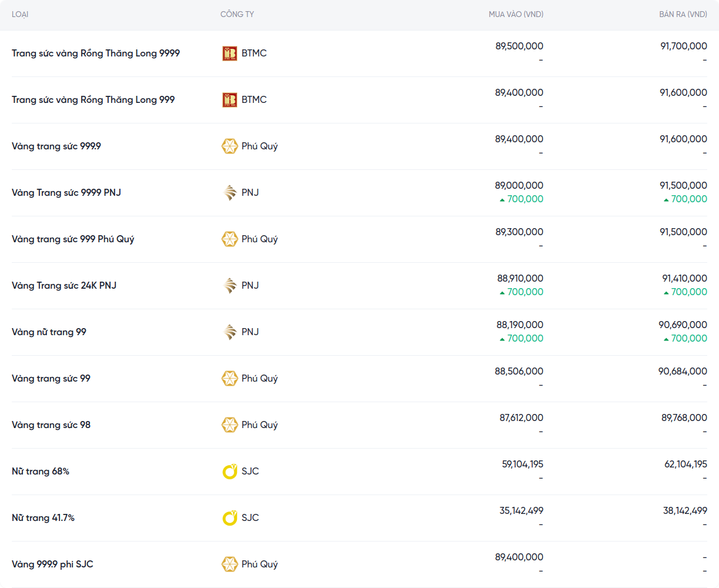Select the Vàng trang sức 99 row name

51,379
